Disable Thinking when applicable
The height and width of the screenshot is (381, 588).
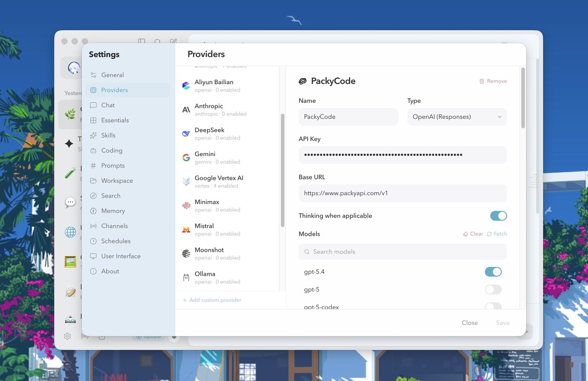[498, 216]
